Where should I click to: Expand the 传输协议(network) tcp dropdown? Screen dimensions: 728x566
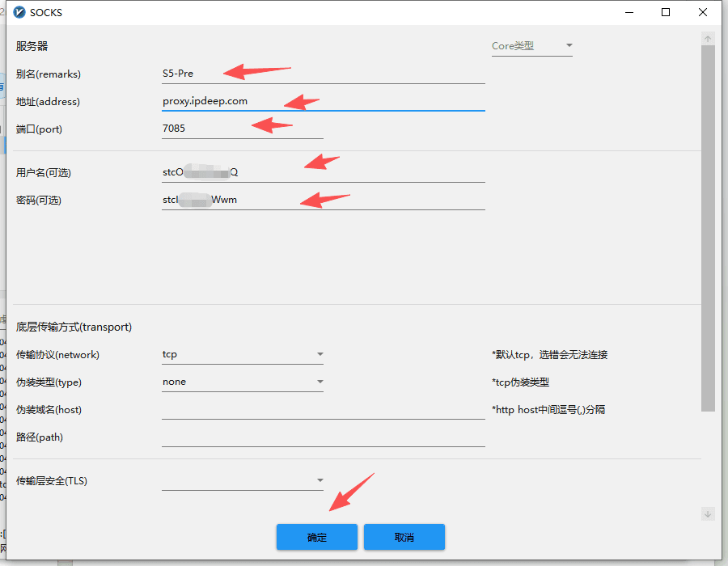tap(242, 354)
